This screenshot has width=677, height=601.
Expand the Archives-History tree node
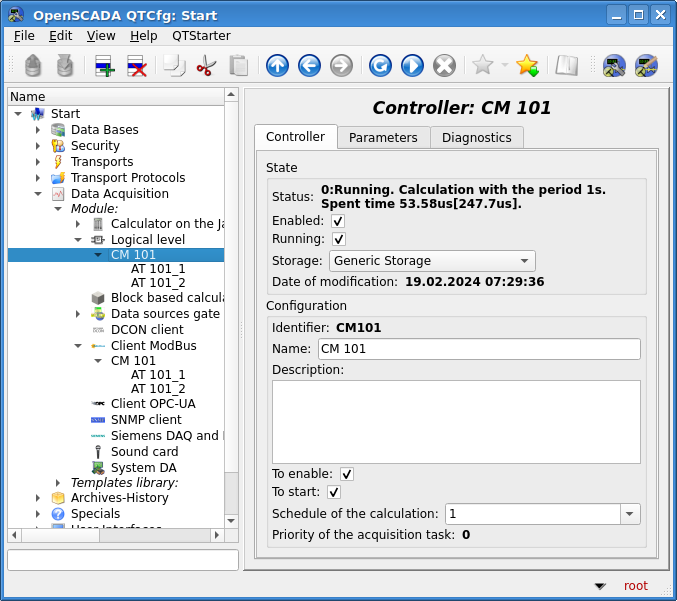tap(38, 498)
